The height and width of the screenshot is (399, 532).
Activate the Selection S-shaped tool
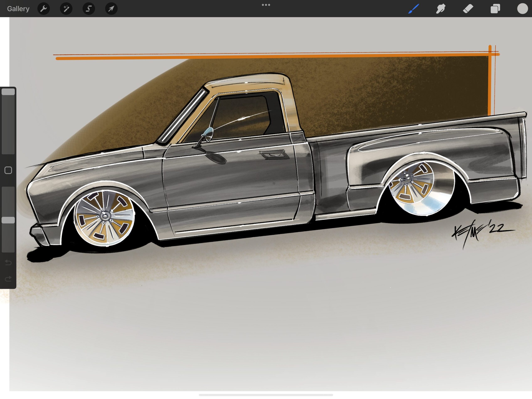pos(89,9)
